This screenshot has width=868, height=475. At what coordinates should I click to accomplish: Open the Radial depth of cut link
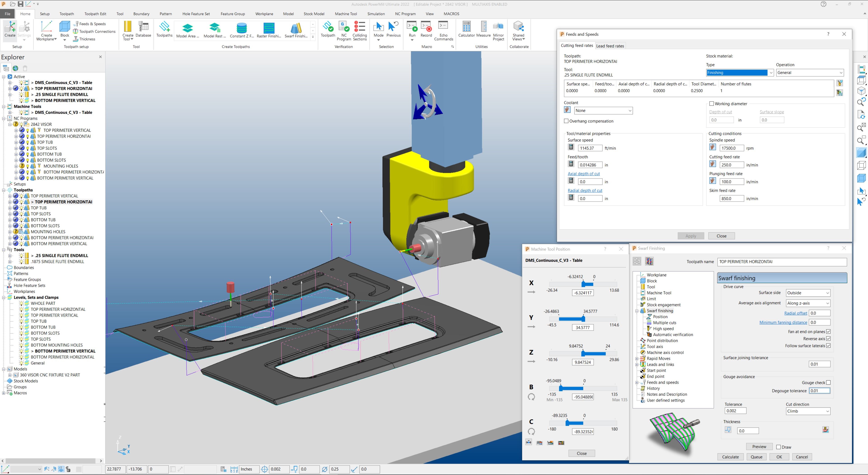tap(585, 190)
